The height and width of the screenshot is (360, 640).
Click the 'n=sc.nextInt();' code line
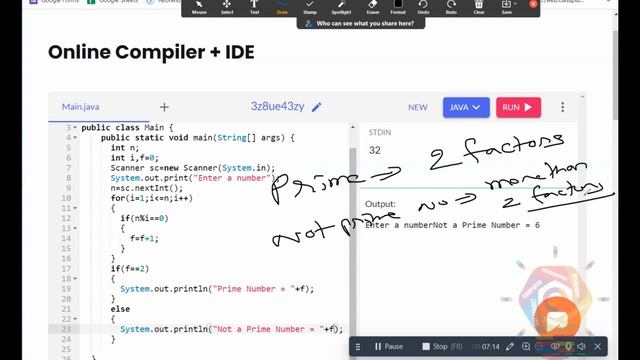(147, 188)
